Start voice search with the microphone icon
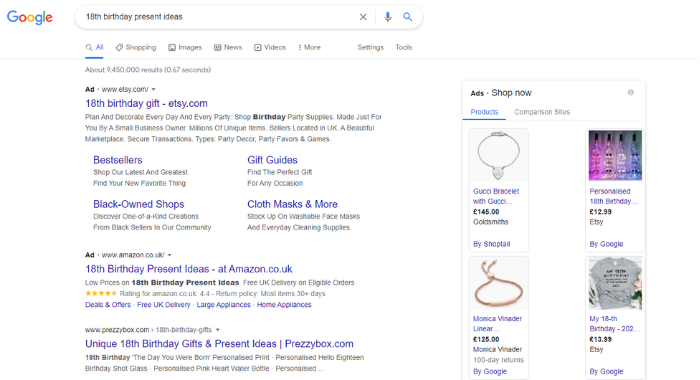This screenshot has width=700, height=380. coord(388,17)
